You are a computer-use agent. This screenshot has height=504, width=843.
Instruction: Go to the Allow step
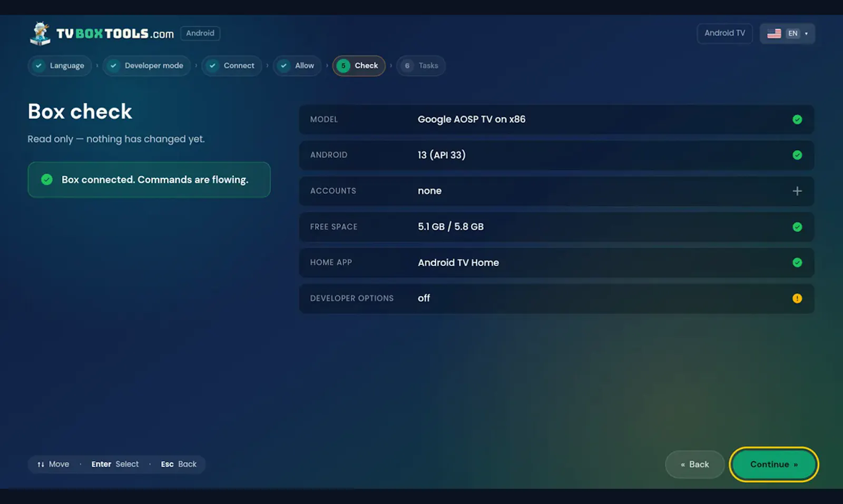point(297,66)
